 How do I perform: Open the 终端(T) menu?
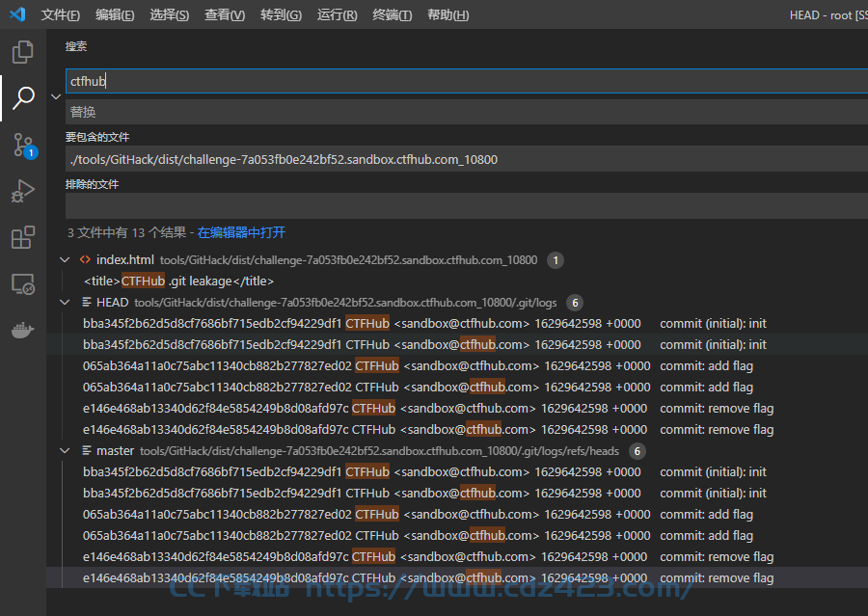pyautogui.click(x=393, y=15)
